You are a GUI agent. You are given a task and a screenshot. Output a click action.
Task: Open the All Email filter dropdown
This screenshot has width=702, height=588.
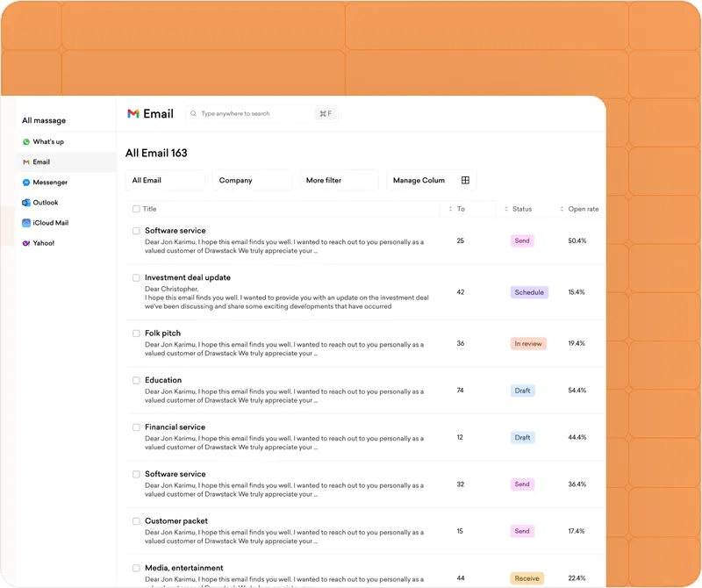tap(165, 180)
